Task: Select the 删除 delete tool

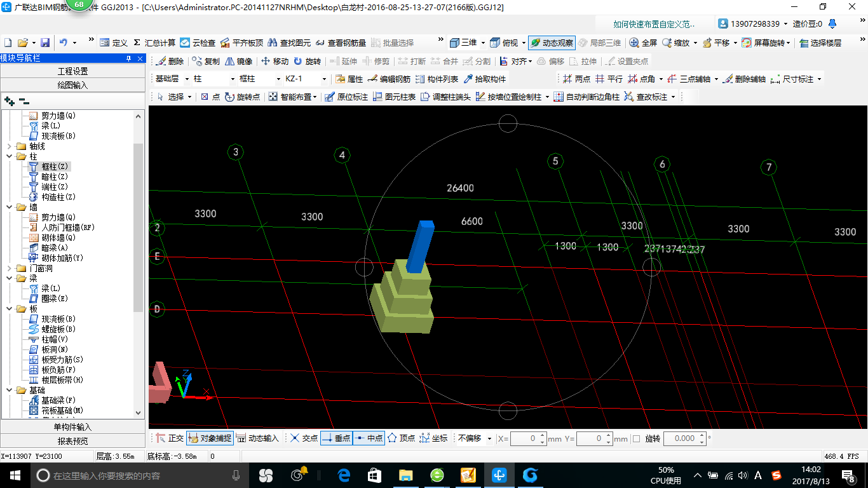Action: coord(170,62)
